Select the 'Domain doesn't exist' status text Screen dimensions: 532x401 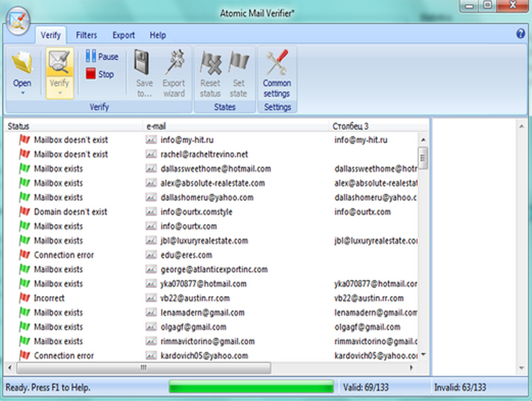click(71, 212)
